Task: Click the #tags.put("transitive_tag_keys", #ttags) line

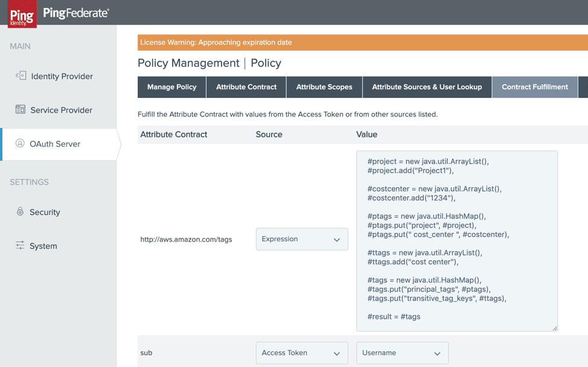Action: tap(437, 298)
